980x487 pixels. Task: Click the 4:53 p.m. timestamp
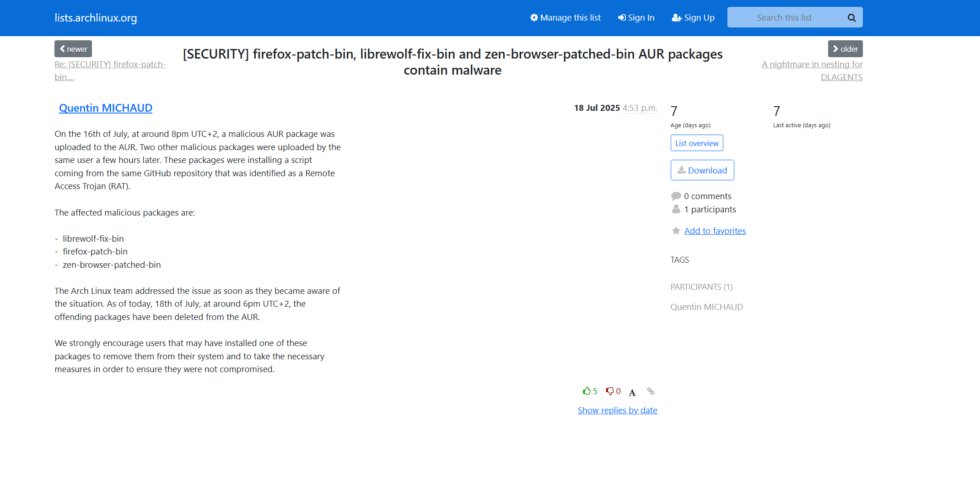point(640,108)
